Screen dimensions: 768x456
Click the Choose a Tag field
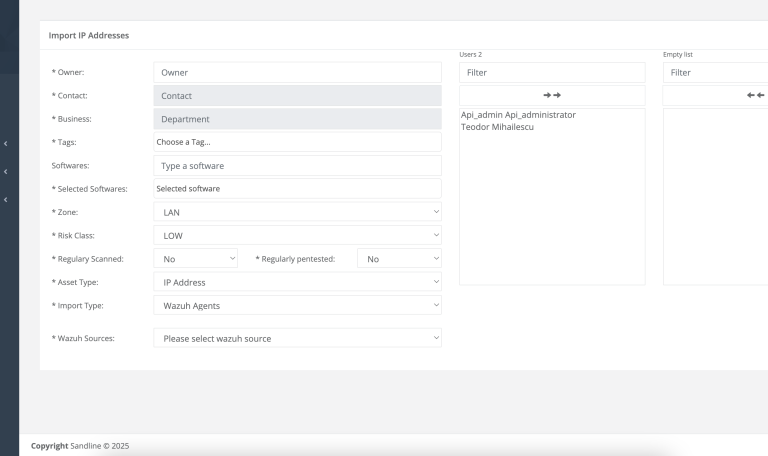[x=297, y=142]
